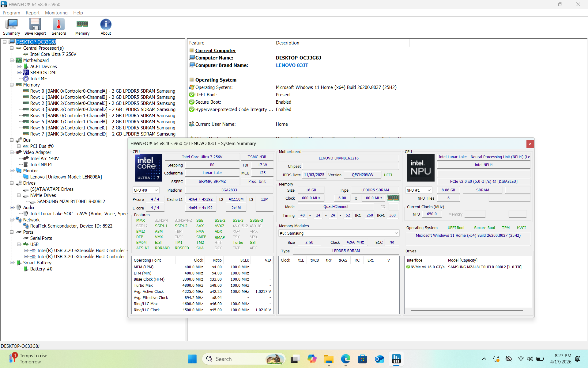Open the NPU #1 selector dropdown

point(419,190)
